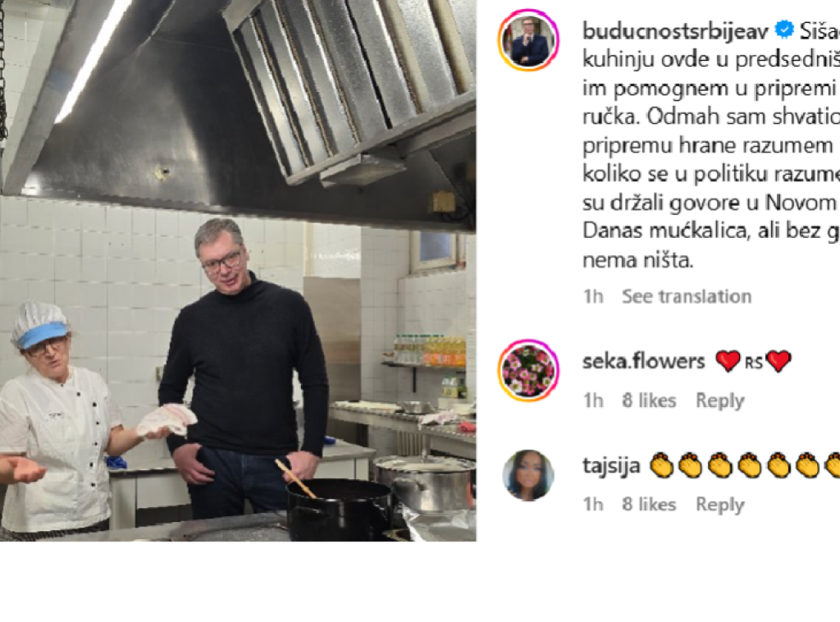Click 1h timestamp on tajsija comment
Image resolution: width=840 pixels, height=622 pixels.
click(593, 505)
